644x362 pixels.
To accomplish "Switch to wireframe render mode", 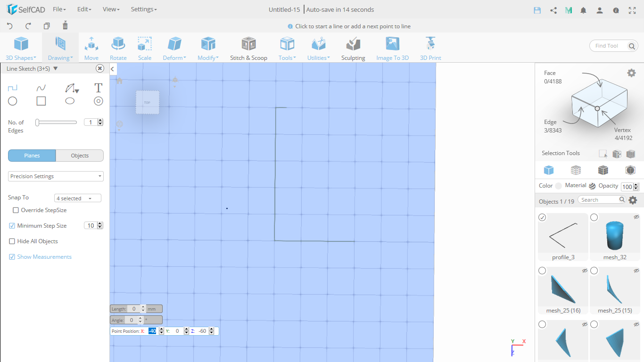I will pos(576,170).
